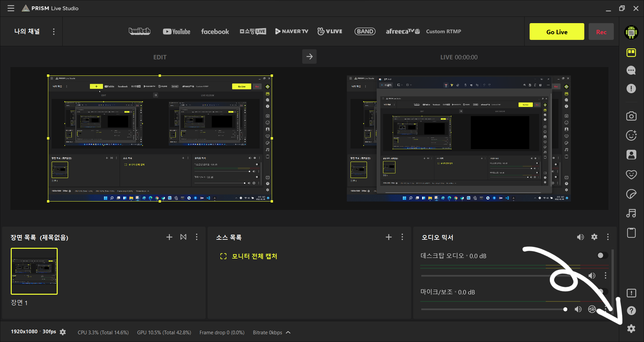The width and height of the screenshot is (644, 342).
Task: Open 오디오 믹서 advanced settings gear
Action: tap(594, 237)
